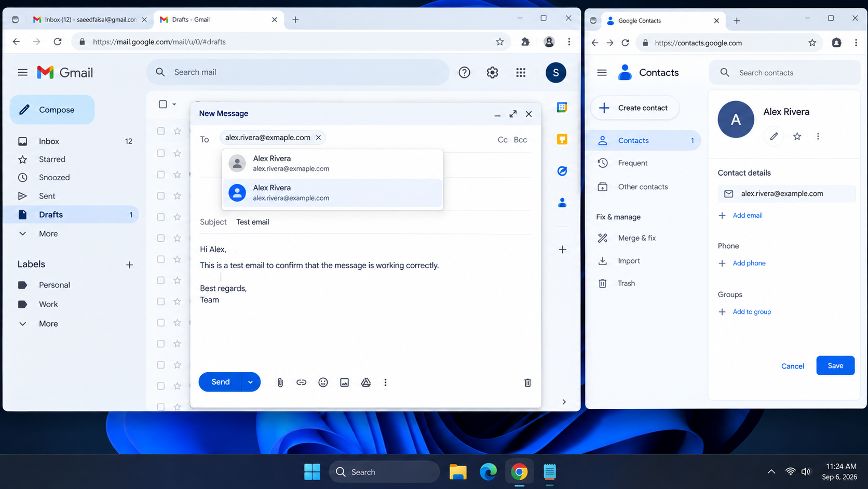Open Gmail support help icon
Viewport: 868px width, 489px height.
464,72
